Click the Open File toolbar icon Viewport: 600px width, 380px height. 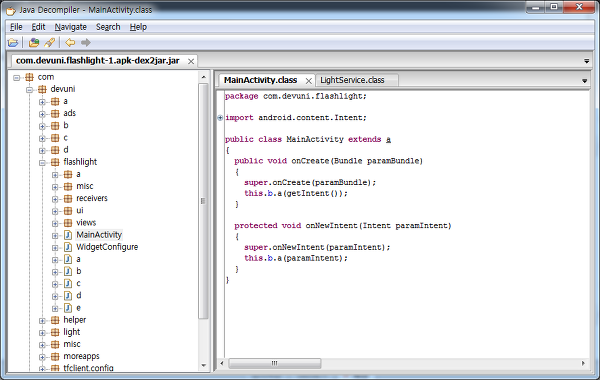tap(13, 42)
